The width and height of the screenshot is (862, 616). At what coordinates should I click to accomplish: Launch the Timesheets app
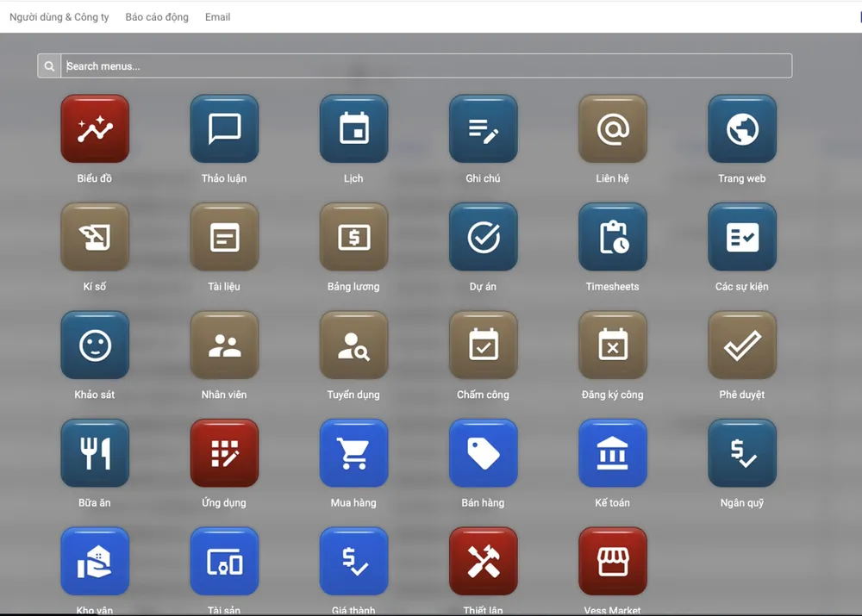pos(612,237)
